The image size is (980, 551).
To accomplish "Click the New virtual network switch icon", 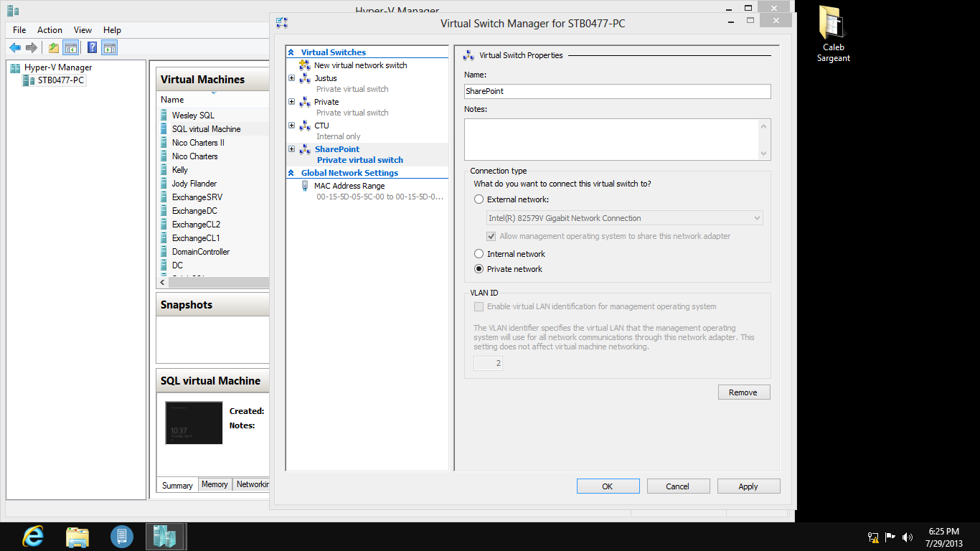I will pos(305,65).
